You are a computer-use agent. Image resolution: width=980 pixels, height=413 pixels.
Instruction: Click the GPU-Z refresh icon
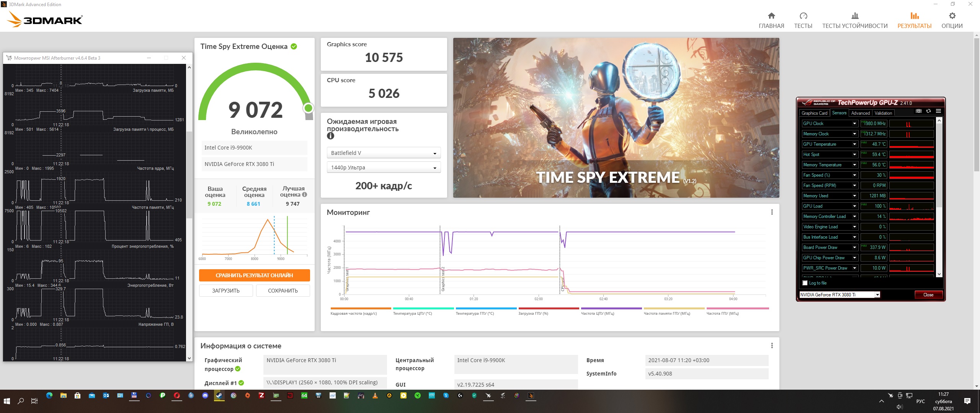pyautogui.click(x=928, y=111)
